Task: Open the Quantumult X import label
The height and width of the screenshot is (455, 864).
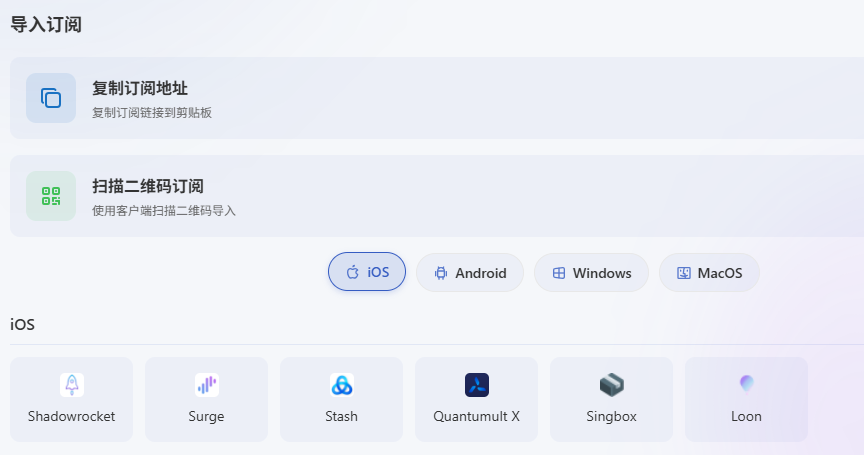Action: click(477, 416)
